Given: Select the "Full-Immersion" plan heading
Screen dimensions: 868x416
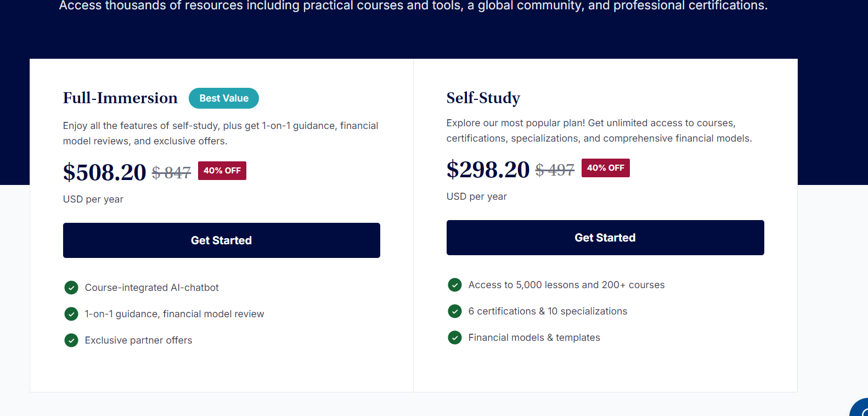Looking at the screenshot, I should tap(120, 98).
